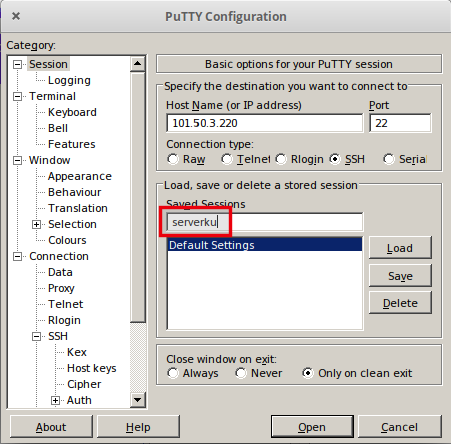
Task: Choose Only on clean exit option
Action: tap(308, 373)
